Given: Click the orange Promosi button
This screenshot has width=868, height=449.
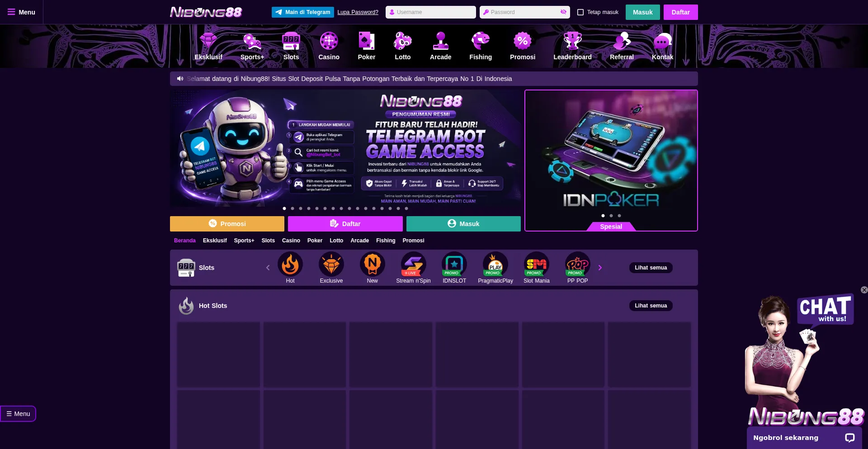Looking at the screenshot, I should click(x=227, y=224).
